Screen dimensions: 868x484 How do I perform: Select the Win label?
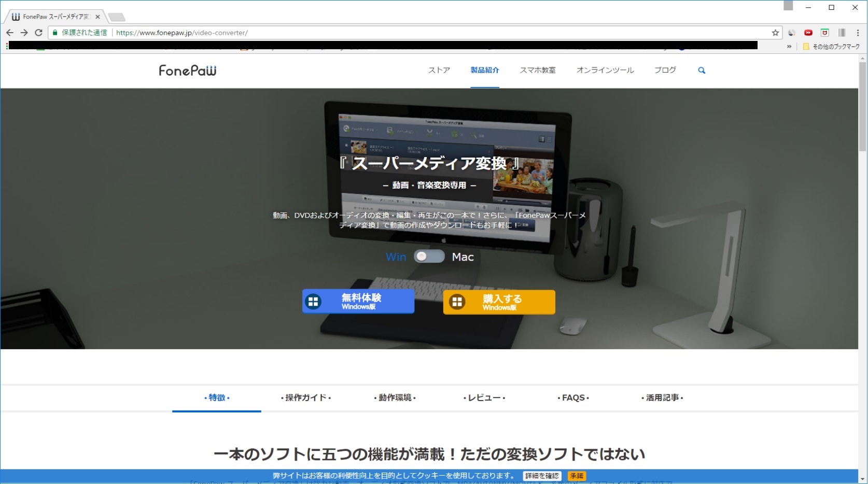(396, 257)
